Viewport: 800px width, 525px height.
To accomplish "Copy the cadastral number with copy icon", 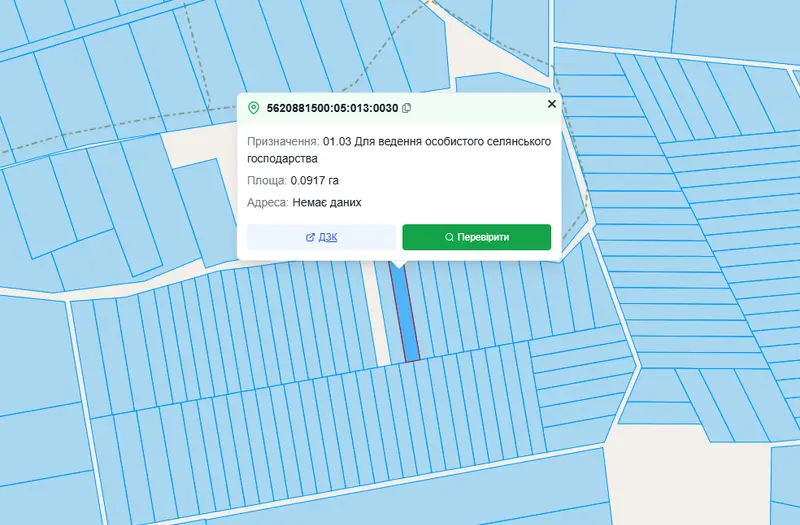I will (x=407, y=108).
